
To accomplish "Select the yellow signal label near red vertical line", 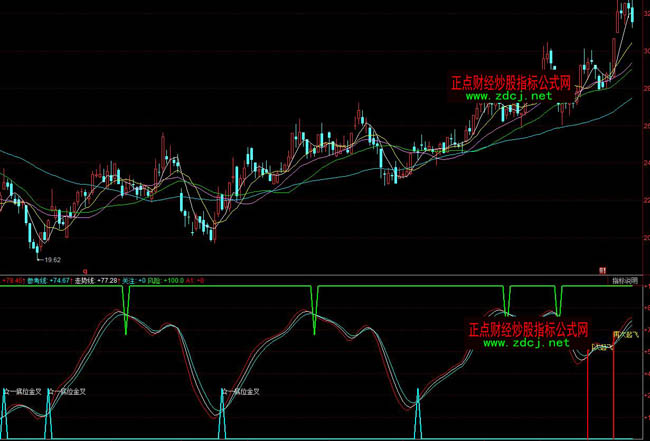I will coord(601,346).
